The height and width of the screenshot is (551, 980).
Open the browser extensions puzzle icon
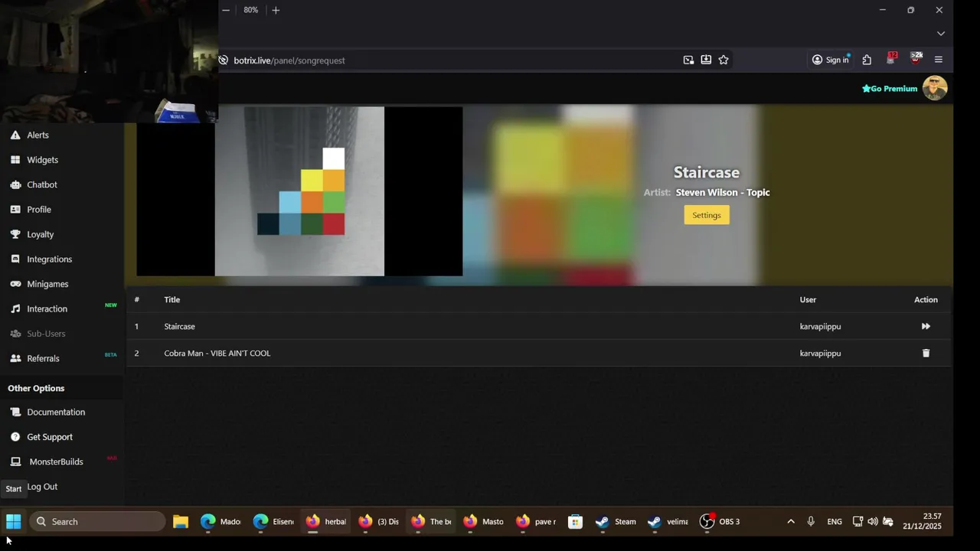point(867,60)
